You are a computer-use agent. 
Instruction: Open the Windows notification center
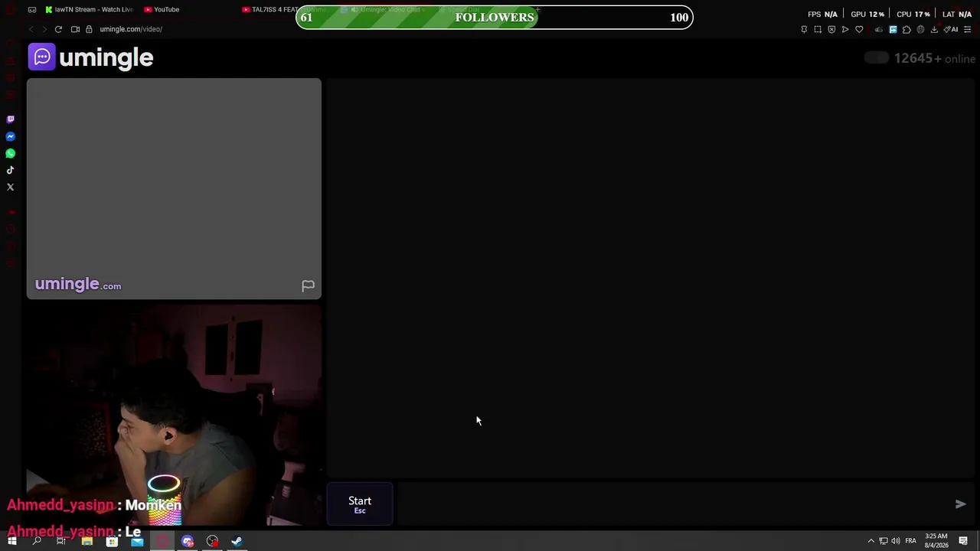click(x=963, y=541)
